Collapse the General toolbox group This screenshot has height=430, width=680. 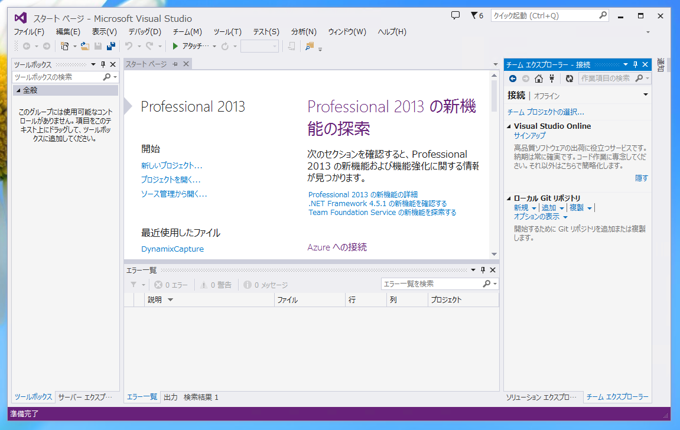[18, 91]
